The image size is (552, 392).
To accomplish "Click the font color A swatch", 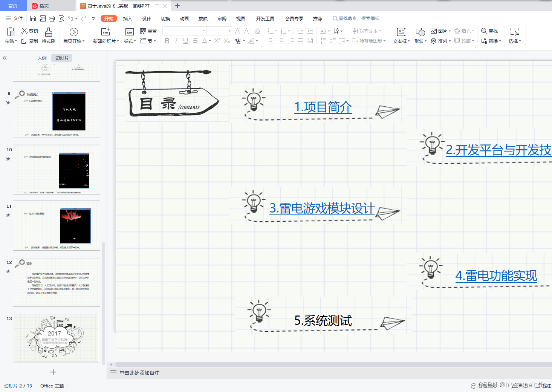I will 204,41.
